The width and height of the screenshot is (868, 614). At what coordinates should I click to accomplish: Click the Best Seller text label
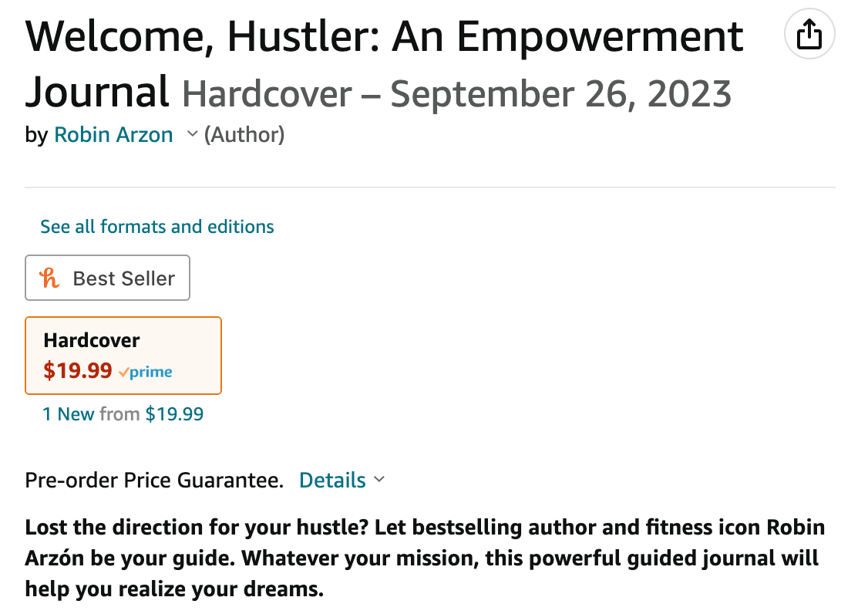tap(124, 278)
